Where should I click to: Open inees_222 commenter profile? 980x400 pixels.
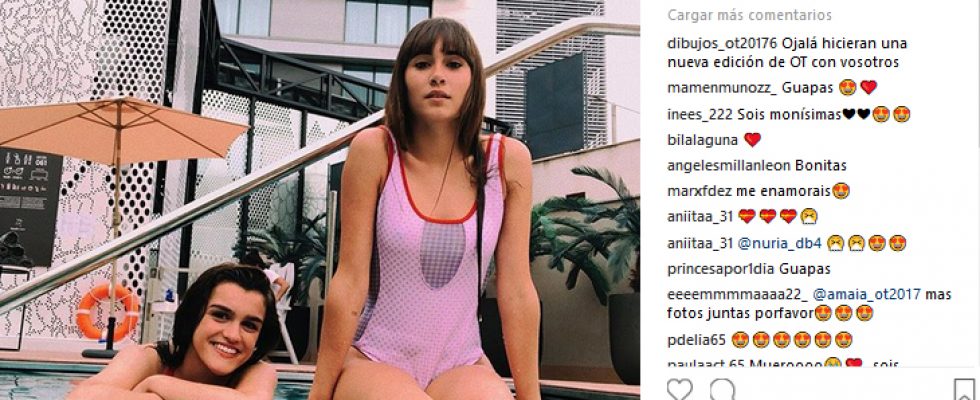pyautogui.click(x=699, y=114)
